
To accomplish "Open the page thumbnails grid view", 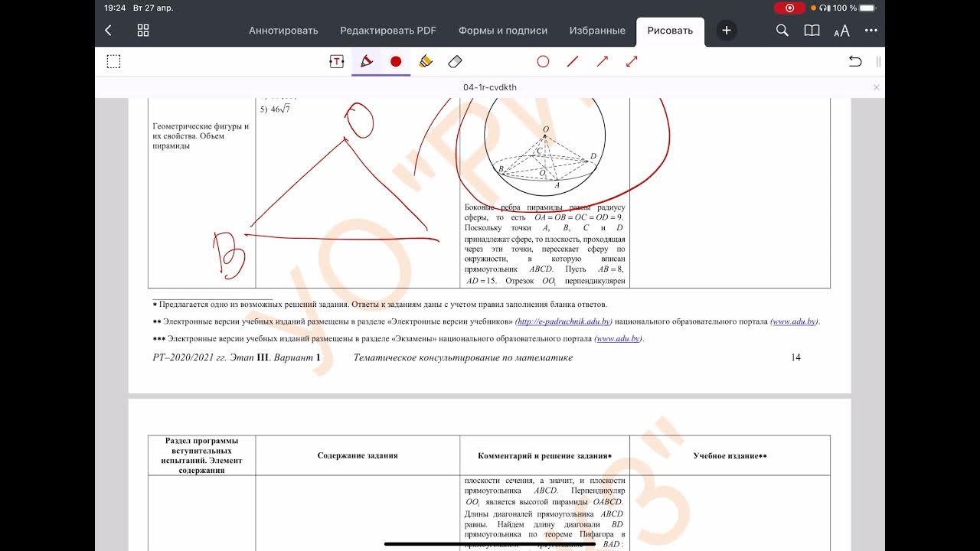I will [x=143, y=31].
